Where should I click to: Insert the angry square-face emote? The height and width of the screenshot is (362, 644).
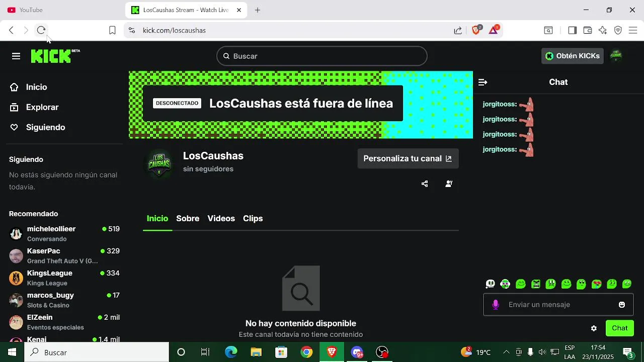(536, 284)
